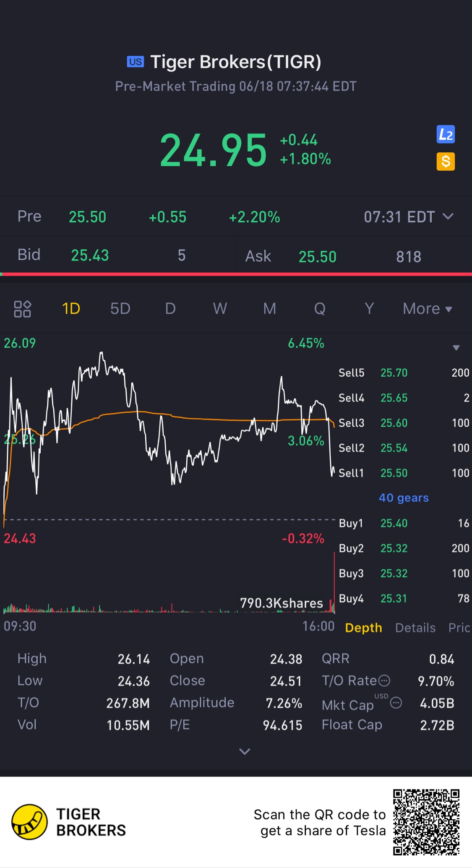Tap the Pre +2.20% change
The height and width of the screenshot is (868, 472).
(254, 217)
